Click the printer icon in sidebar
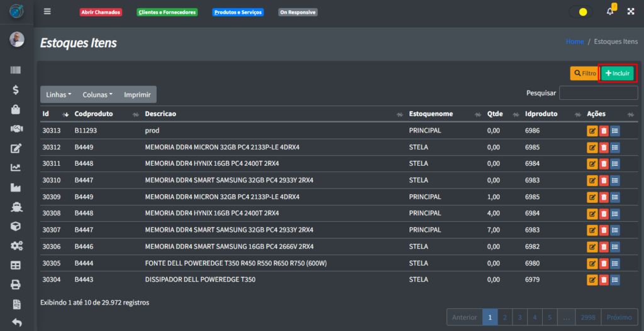Viewport: 644px width, 331px height. (x=16, y=285)
